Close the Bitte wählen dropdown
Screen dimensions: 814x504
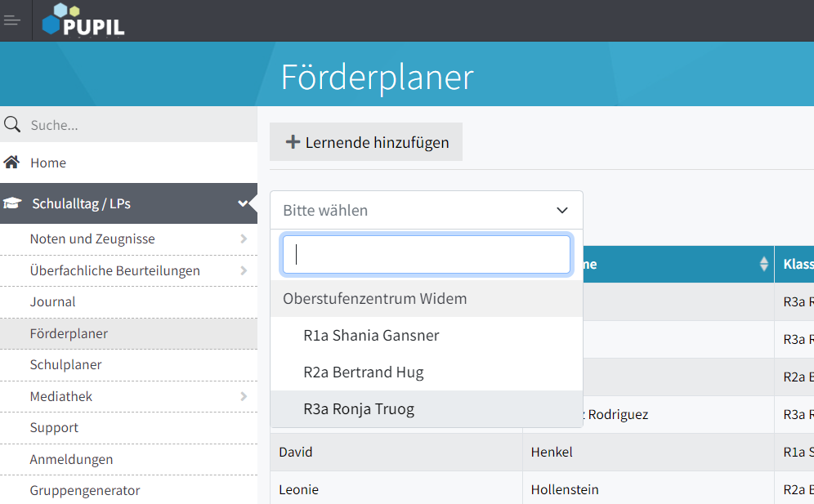pyautogui.click(x=561, y=210)
